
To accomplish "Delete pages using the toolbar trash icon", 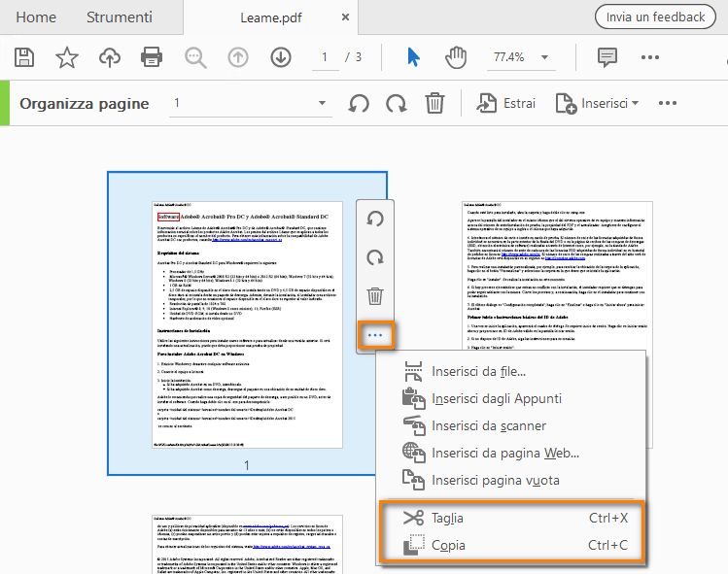I will (x=434, y=103).
